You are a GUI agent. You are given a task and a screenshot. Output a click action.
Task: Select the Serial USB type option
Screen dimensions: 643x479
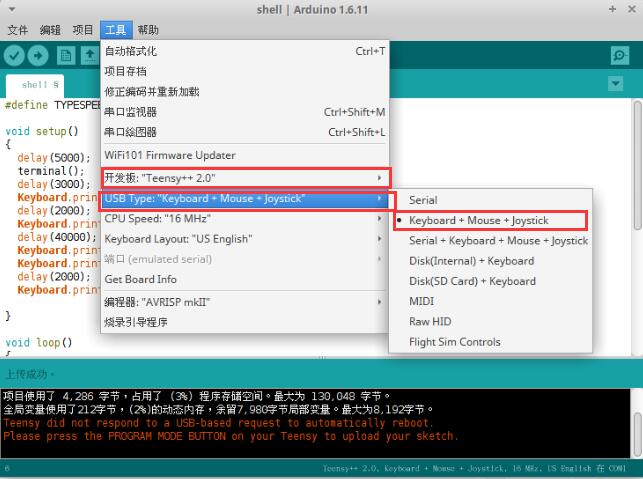tap(423, 201)
